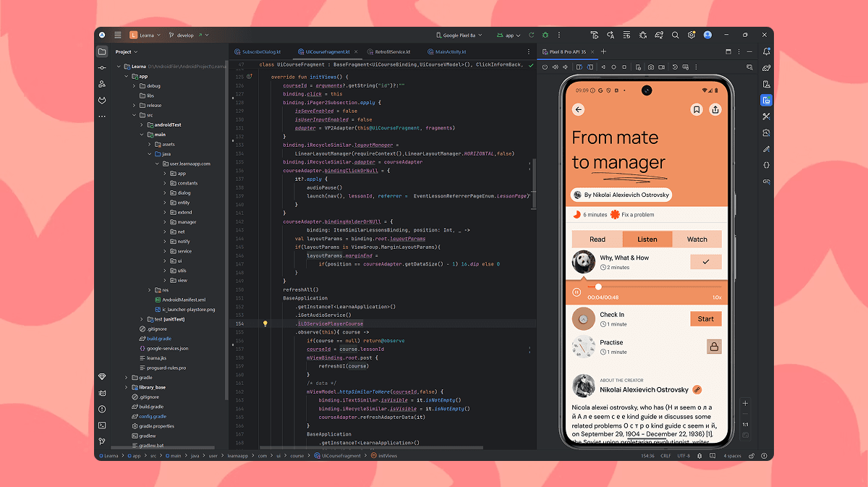868x487 pixels.
Task: Expand the debug folder
Action: (x=134, y=85)
